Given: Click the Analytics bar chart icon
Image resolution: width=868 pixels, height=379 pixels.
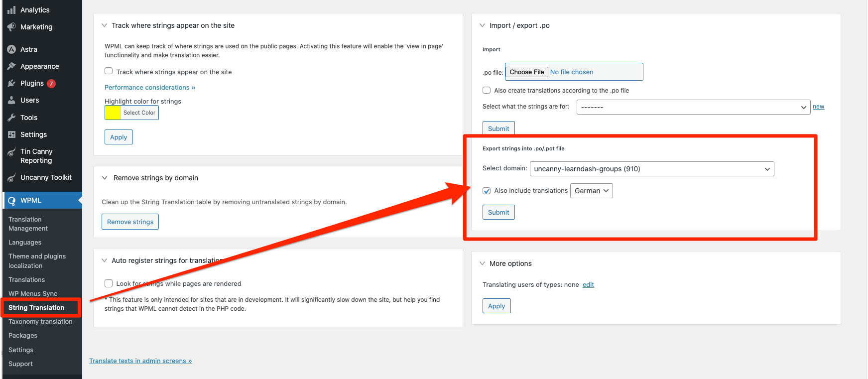Looking at the screenshot, I should [x=11, y=10].
